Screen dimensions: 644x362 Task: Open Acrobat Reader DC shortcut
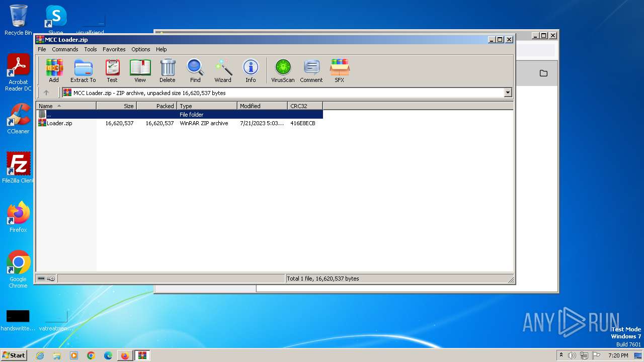tap(18, 73)
